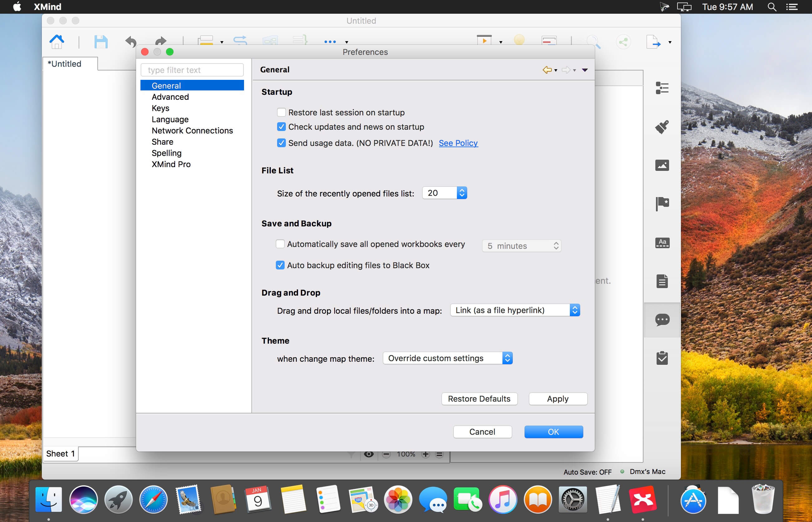Open the Format paintbrush panel icon
Viewport: 812px width, 522px height.
[662, 127]
